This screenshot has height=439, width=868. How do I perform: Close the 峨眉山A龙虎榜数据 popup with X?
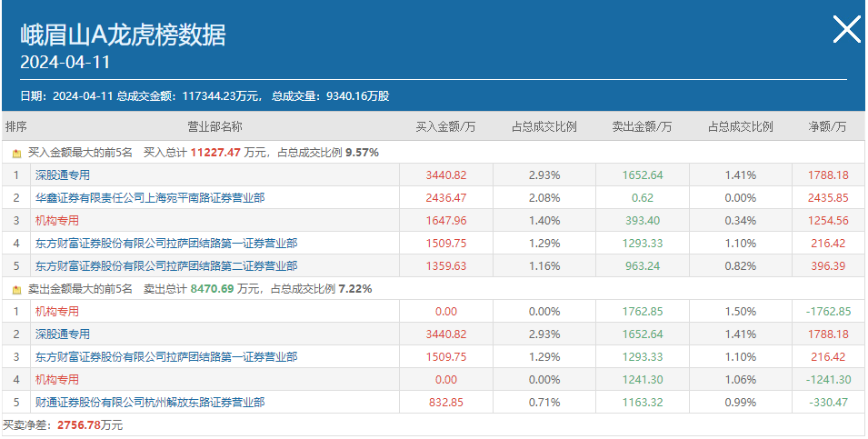click(x=847, y=29)
